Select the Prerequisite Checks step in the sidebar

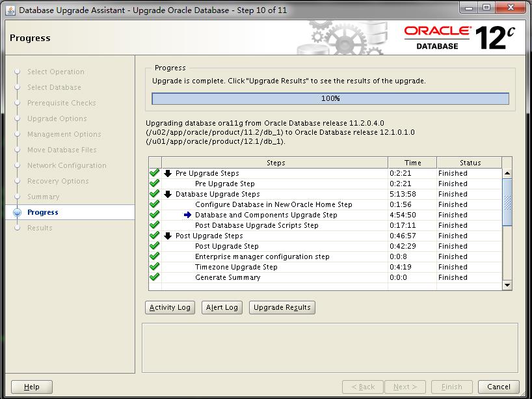[62, 103]
